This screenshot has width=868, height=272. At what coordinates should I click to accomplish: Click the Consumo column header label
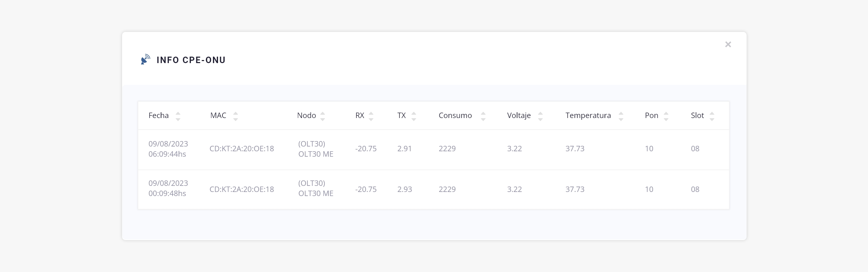click(455, 115)
